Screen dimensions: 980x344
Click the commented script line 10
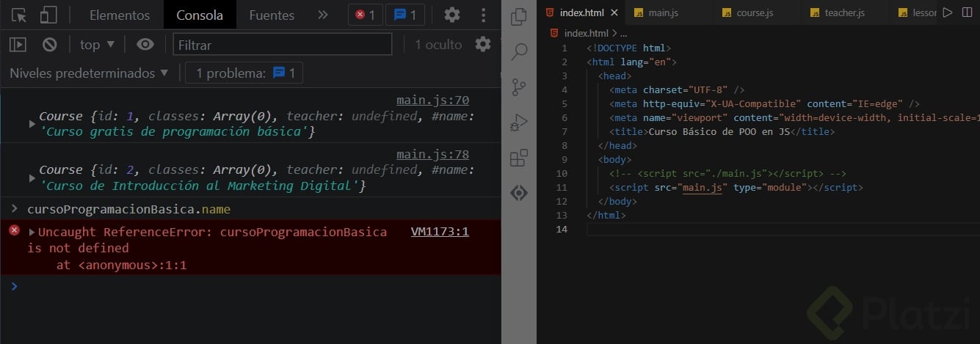(x=727, y=174)
